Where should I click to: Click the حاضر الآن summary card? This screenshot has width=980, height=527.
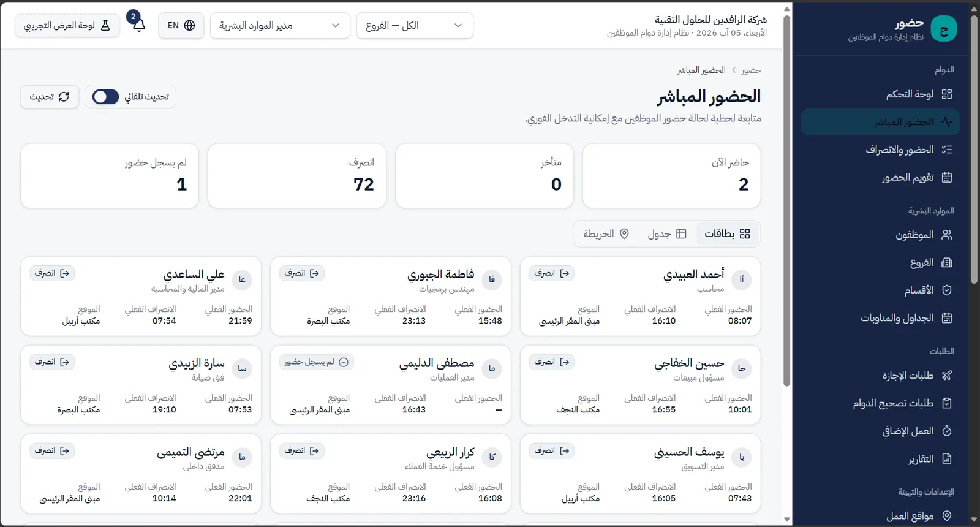(x=671, y=176)
